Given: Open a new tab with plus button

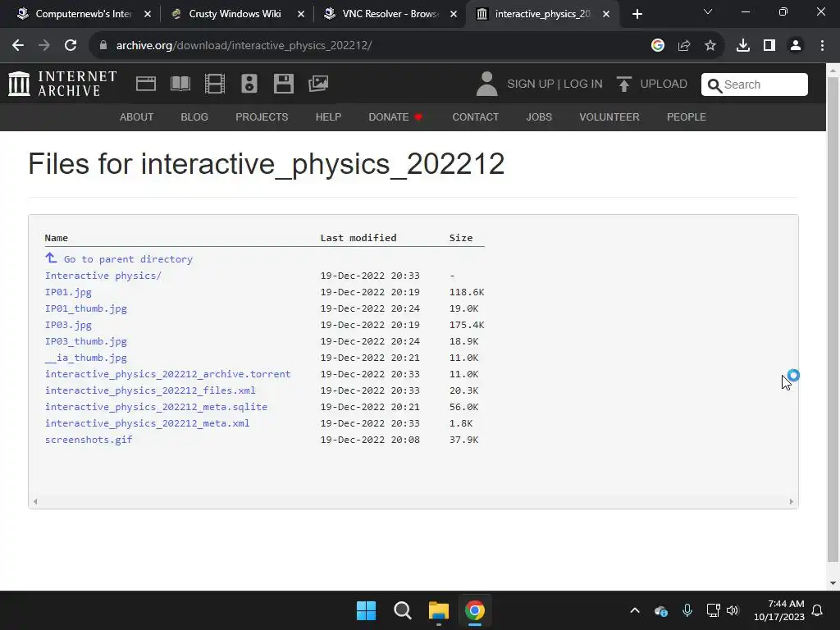Looking at the screenshot, I should click(x=637, y=14).
